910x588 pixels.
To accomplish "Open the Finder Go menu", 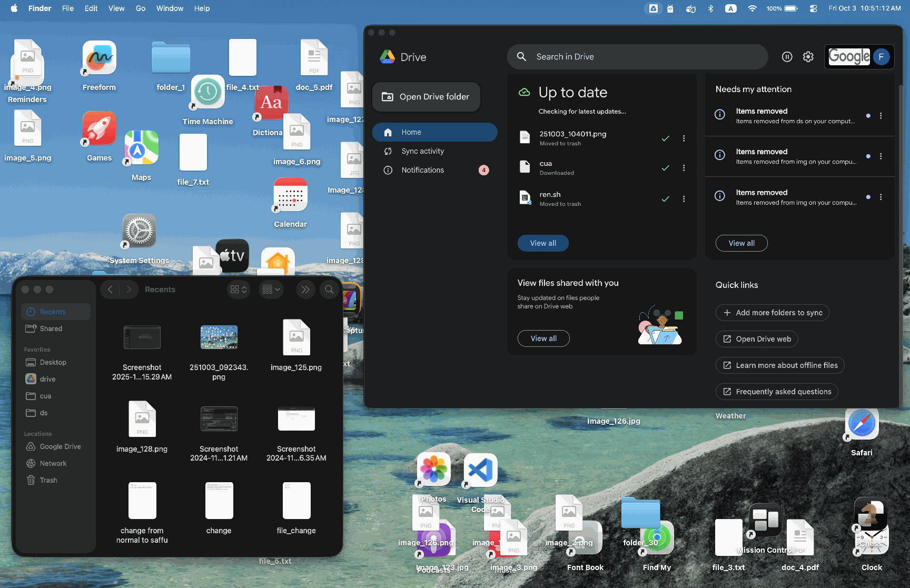I will 140,8.
